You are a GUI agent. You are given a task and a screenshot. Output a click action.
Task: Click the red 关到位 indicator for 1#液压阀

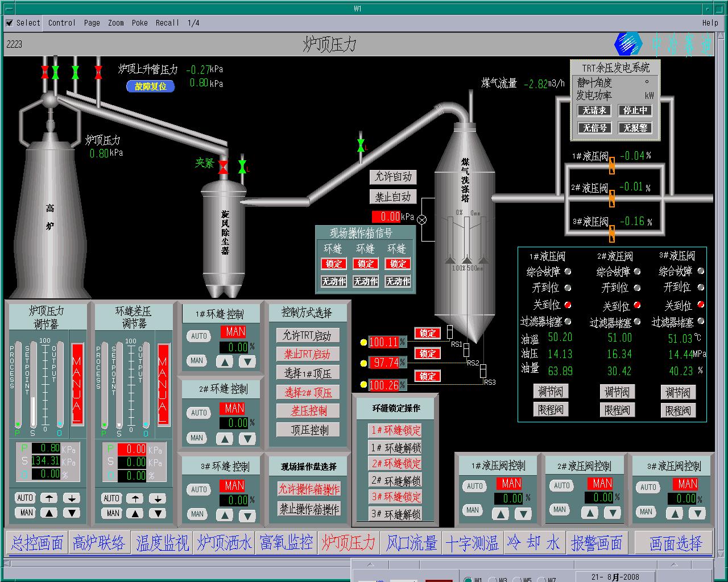(567, 304)
